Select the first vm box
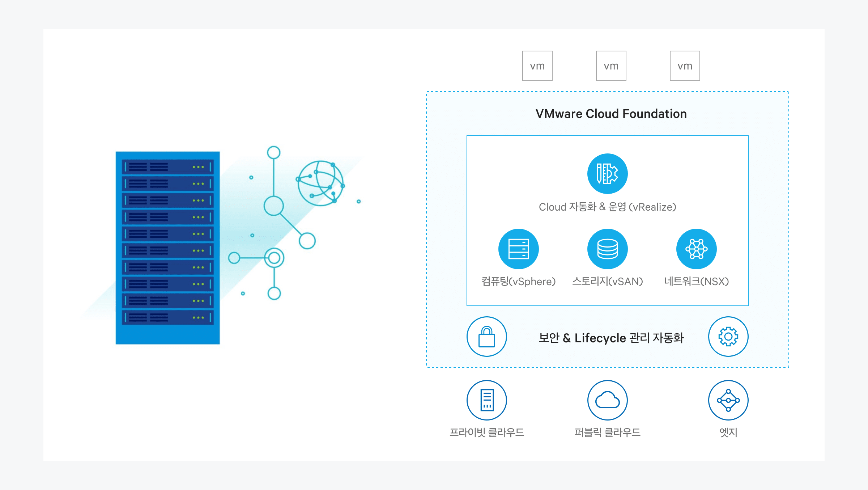Image resolution: width=868 pixels, height=490 pixels. [537, 66]
